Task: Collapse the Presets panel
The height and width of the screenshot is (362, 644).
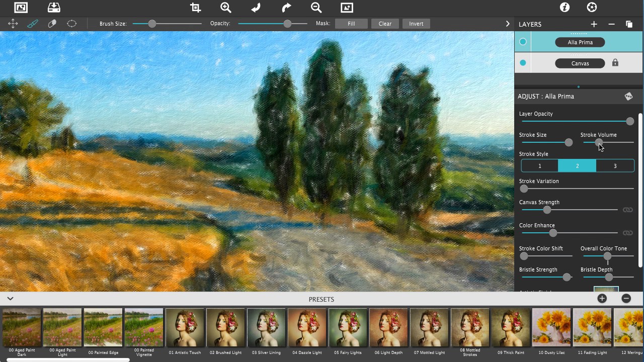Action: [x=10, y=299]
